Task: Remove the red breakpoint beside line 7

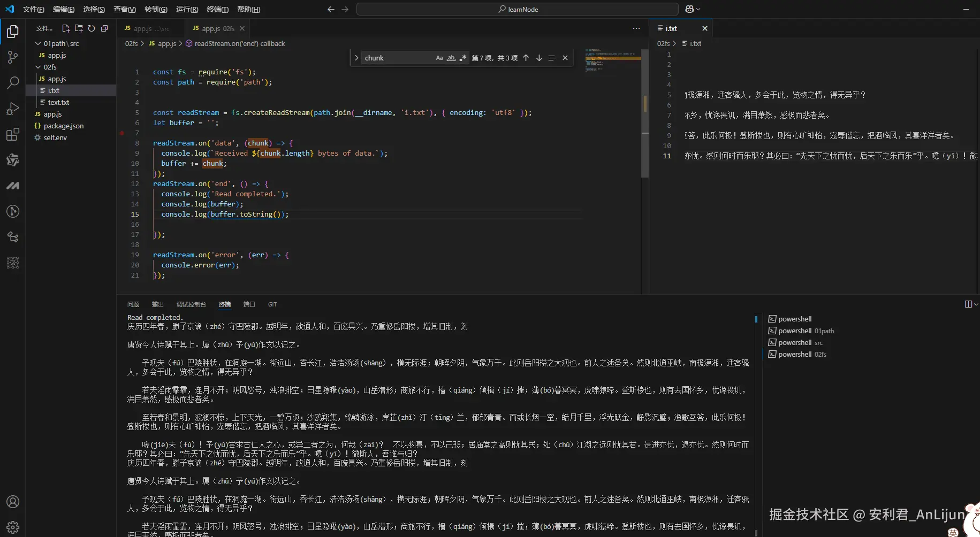Action: (122, 133)
